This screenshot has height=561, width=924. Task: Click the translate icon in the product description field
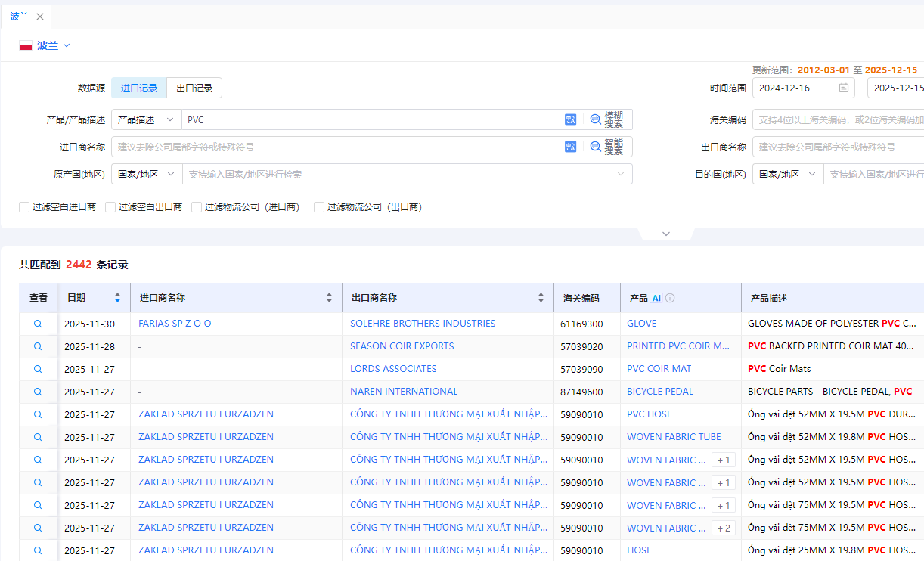pyautogui.click(x=570, y=119)
